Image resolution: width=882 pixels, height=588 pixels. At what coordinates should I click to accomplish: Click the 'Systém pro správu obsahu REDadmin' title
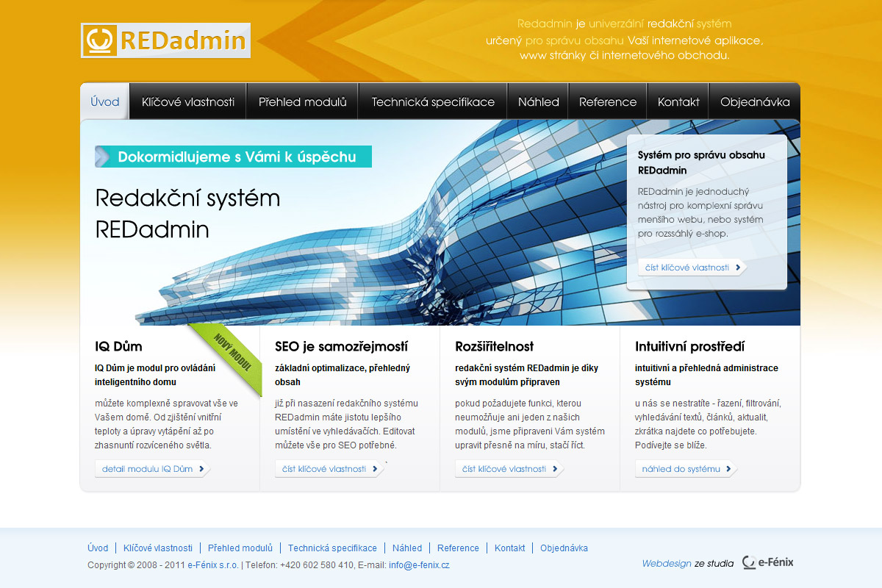point(701,162)
